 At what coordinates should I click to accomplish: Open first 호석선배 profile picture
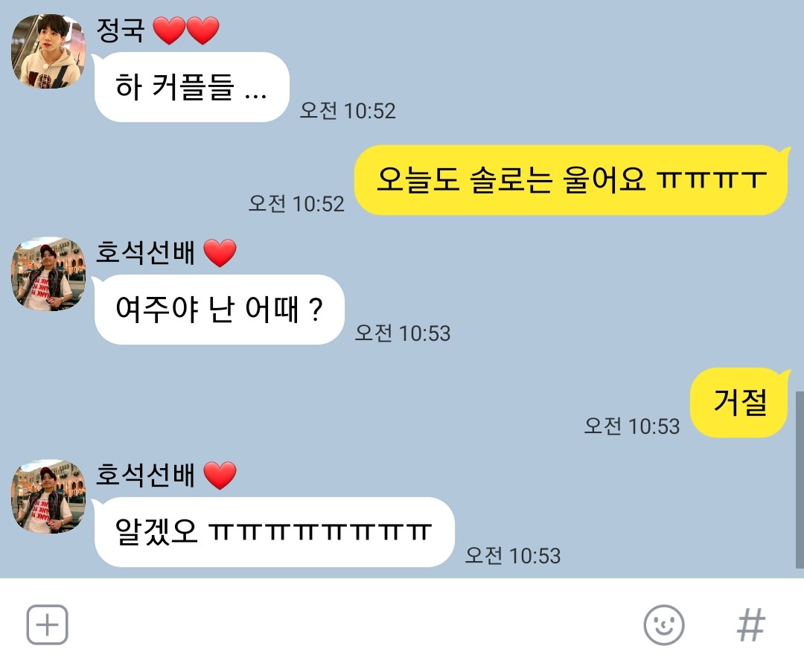(48, 274)
